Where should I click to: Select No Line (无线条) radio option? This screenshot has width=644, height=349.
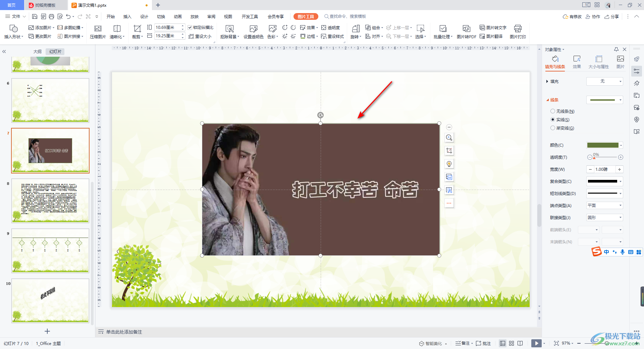(x=553, y=111)
